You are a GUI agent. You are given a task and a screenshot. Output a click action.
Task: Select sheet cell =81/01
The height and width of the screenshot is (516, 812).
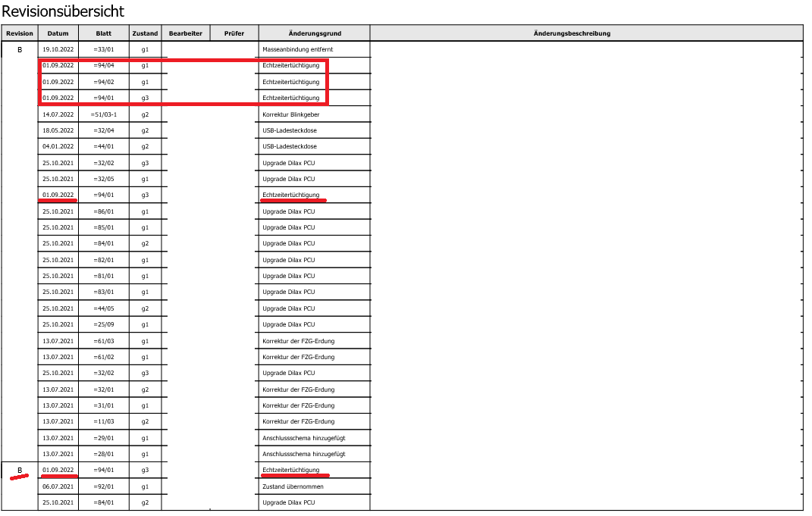[104, 277]
